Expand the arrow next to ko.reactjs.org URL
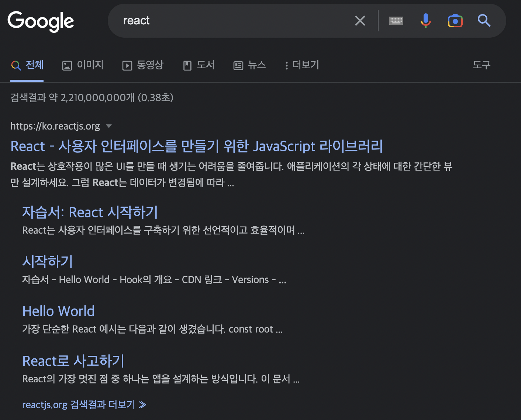Image resolution: width=521 pixels, height=420 pixels. pos(109,126)
